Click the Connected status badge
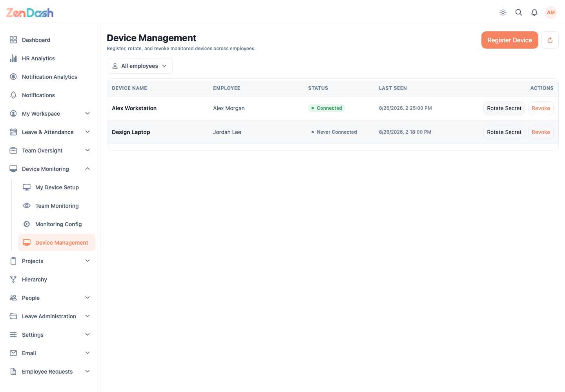 [x=327, y=108]
